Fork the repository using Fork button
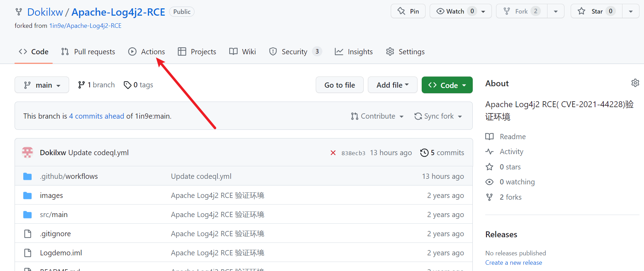 pos(522,11)
